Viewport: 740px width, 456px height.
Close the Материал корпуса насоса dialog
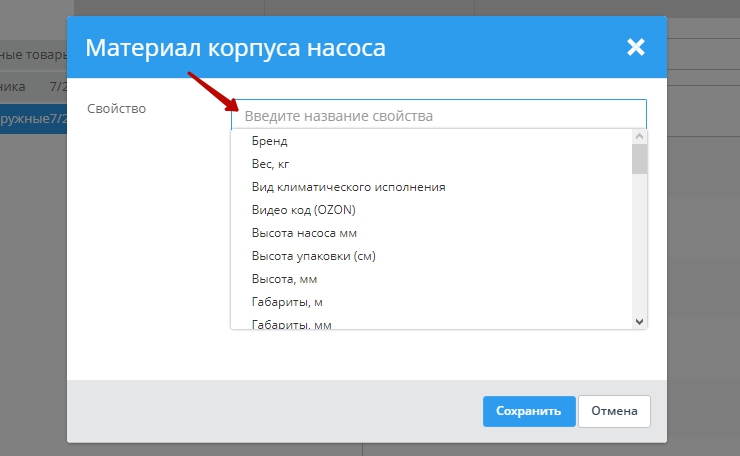pos(635,47)
